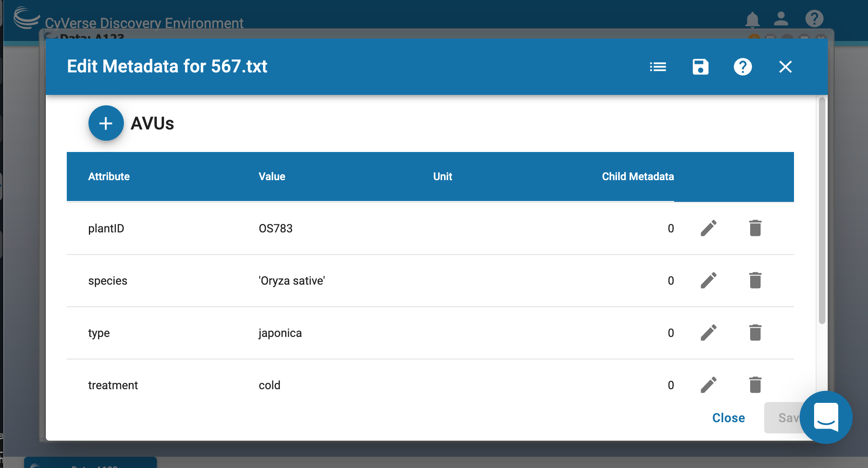Image resolution: width=868 pixels, height=468 pixels.
Task: Open help icon in Edit Metadata header
Action: [743, 67]
